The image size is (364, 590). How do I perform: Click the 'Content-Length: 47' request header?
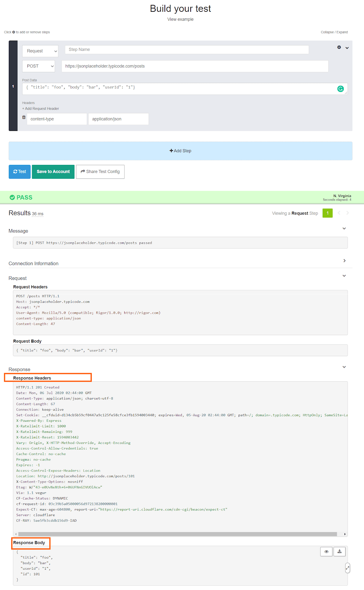pyautogui.click(x=35, y=324)
